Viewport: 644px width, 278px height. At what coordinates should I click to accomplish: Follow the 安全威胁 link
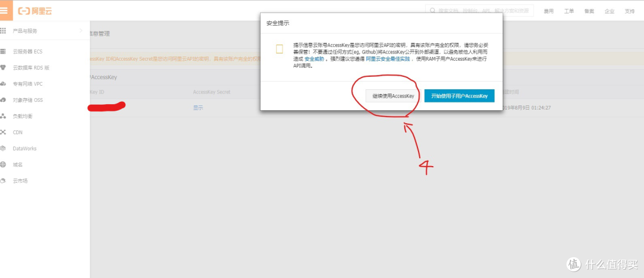click(x=314, y=59)
